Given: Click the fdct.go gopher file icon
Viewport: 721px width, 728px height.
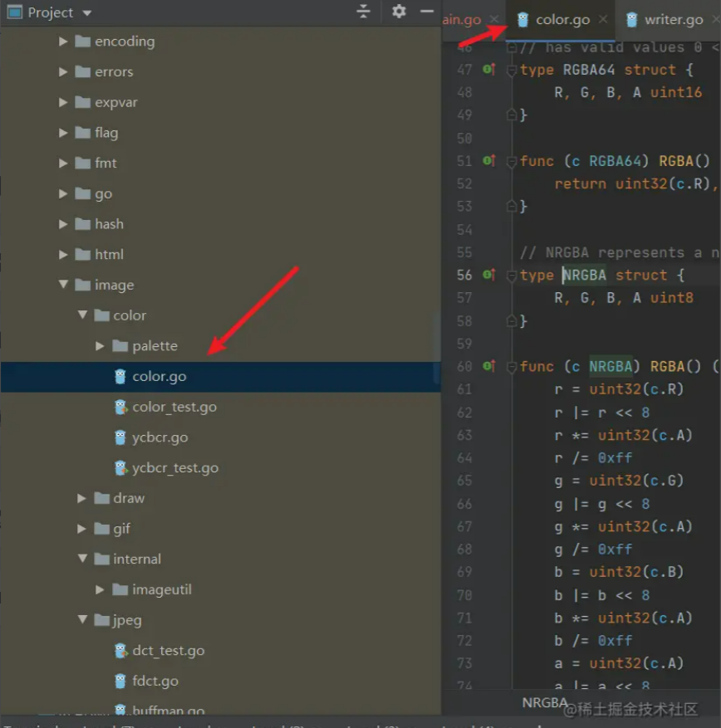Looking at the screenshot, I should pyautogui.click(x=120, y=682).
